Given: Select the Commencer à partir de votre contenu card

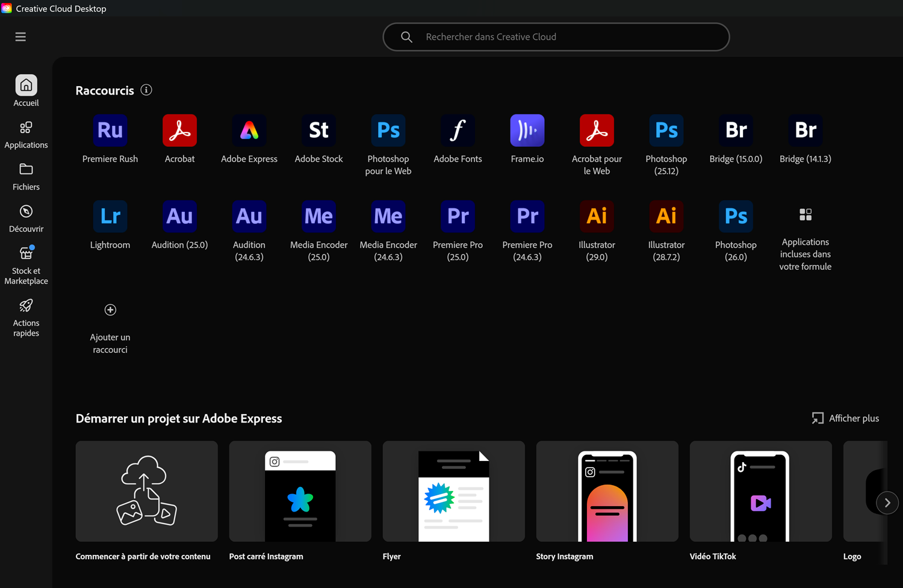Looking at the screenshot, I should click(x=147, y=491).
